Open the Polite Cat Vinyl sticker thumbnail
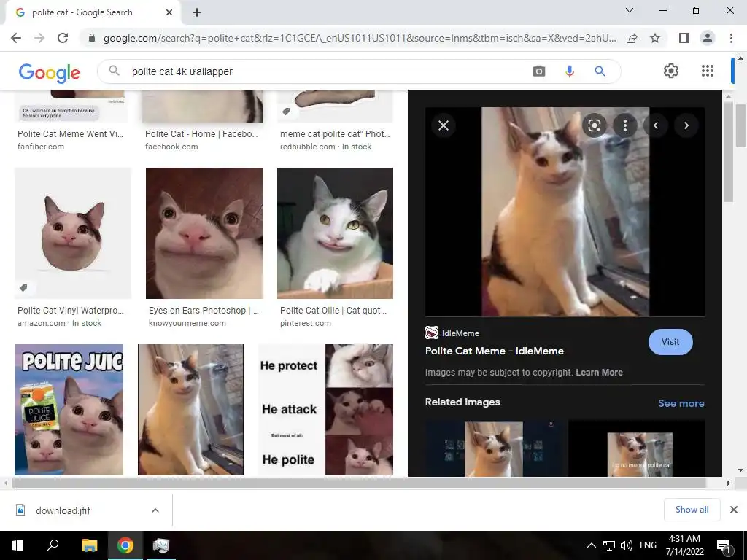The height and width of the screenshot is (560, 747). 73,233
